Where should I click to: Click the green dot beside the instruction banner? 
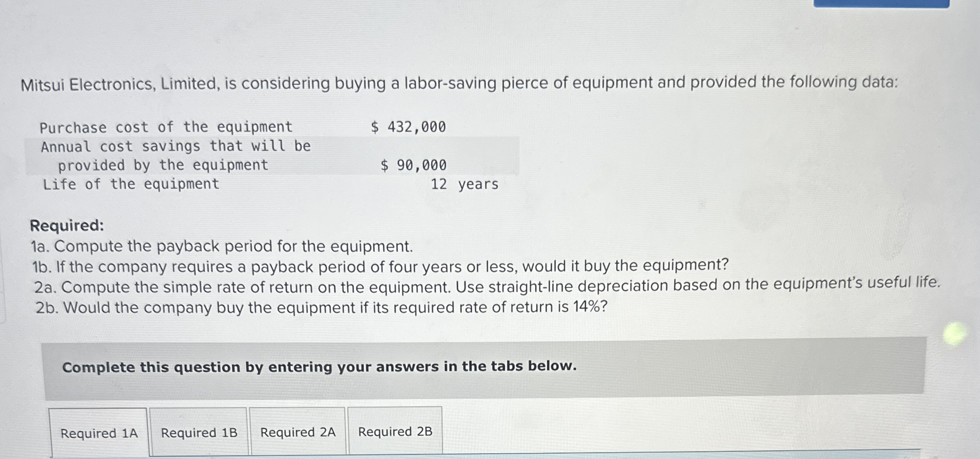[954, 334]
